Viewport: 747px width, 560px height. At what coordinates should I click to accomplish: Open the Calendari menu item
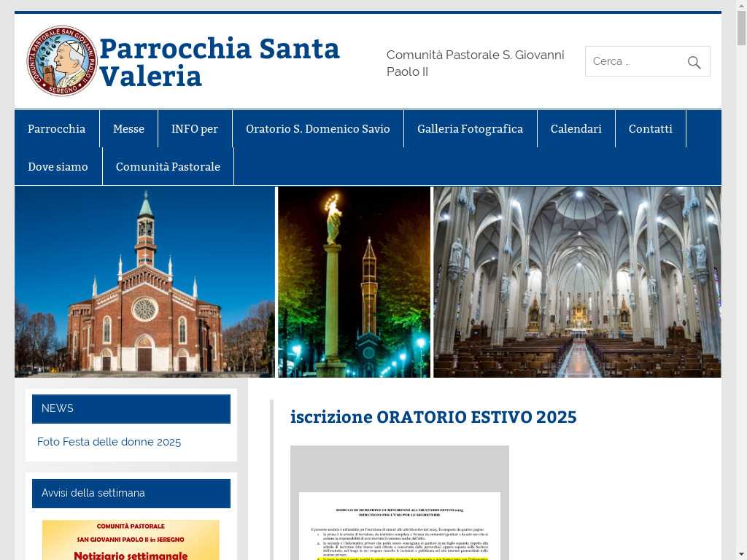(x=576, y=128)
